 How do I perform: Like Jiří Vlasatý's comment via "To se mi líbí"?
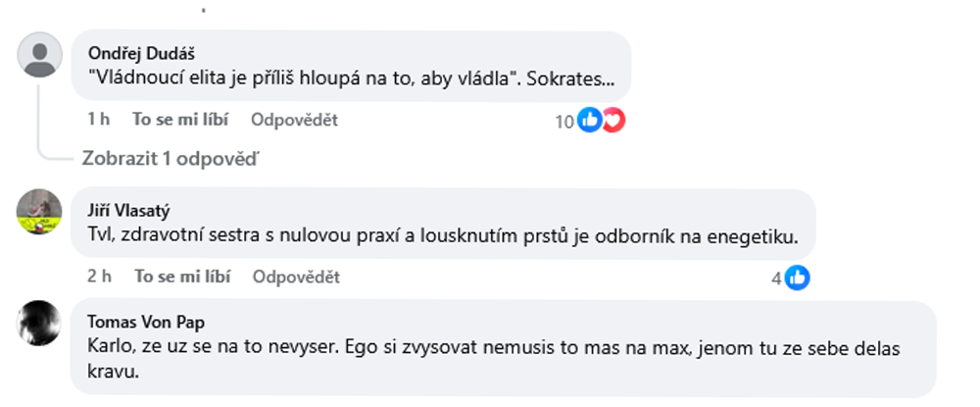(181, 277)
